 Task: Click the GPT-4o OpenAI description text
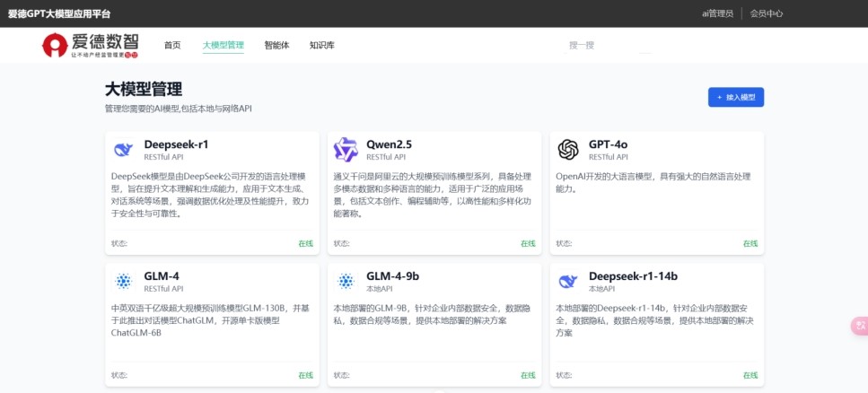pyautogui.click(x=653, y=183)
